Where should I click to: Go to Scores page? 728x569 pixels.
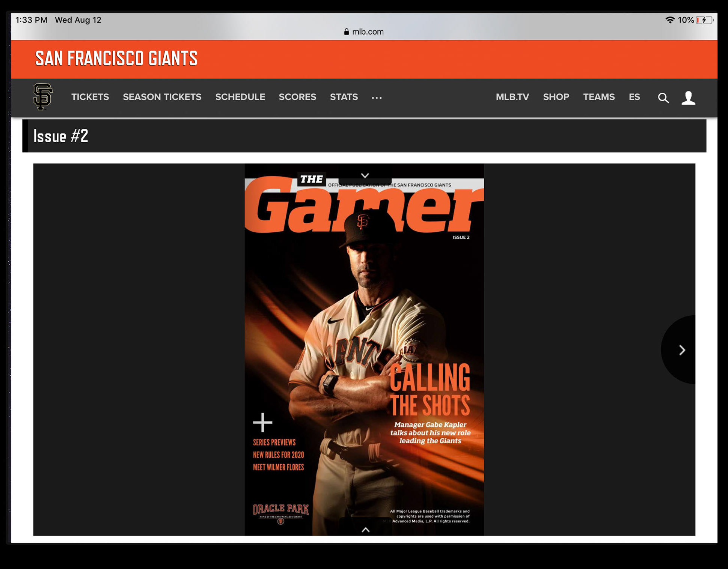[297, 97]
